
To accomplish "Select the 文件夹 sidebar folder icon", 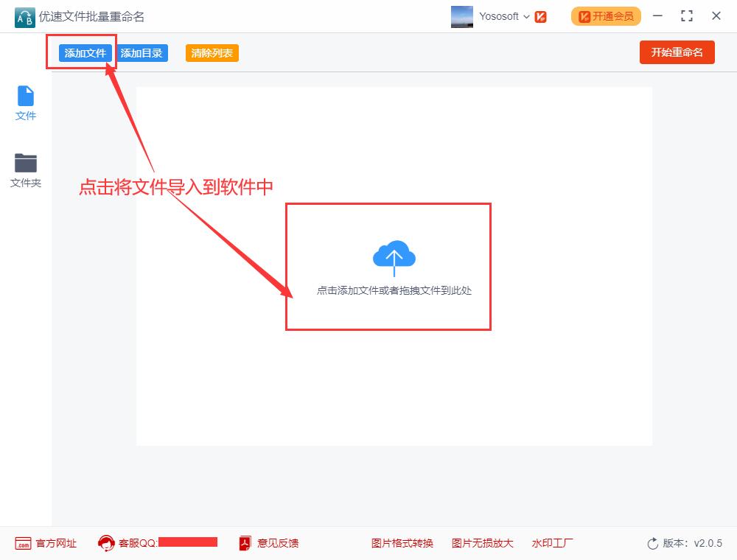I will pyautogui.click(x=25, y=163).
